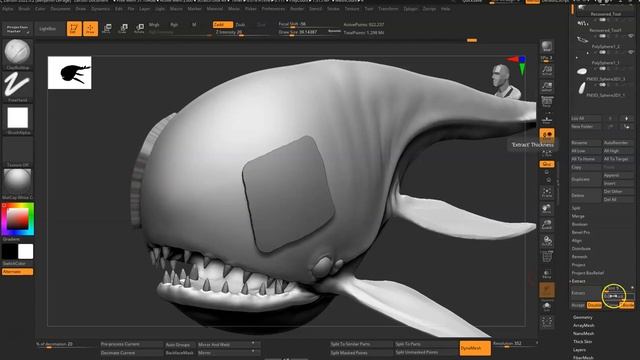Select the Rotate transform icon
Image resolution: width=640 pixels, height=360 pixels.
[x=139, y=29]
